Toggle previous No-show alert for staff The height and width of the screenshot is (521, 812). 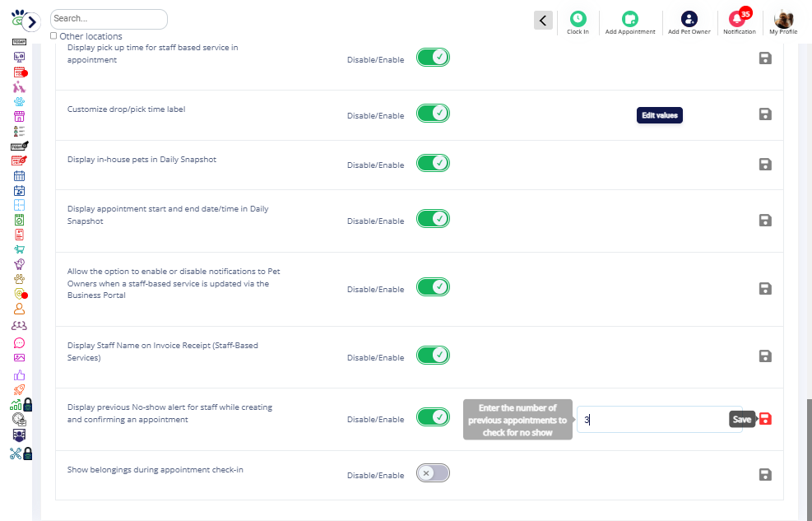[x=433, y=417]
